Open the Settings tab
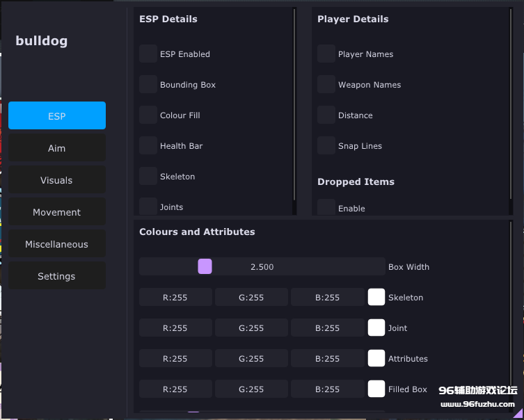The width and height of the screenshot is (524, 420). [x=57, y=276]
